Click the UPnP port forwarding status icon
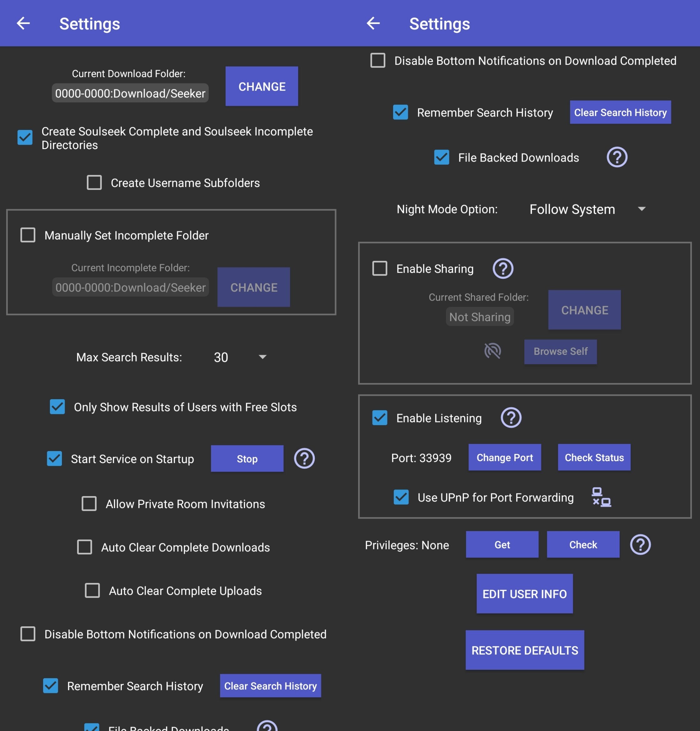700x731 pixels. [601, 497]
